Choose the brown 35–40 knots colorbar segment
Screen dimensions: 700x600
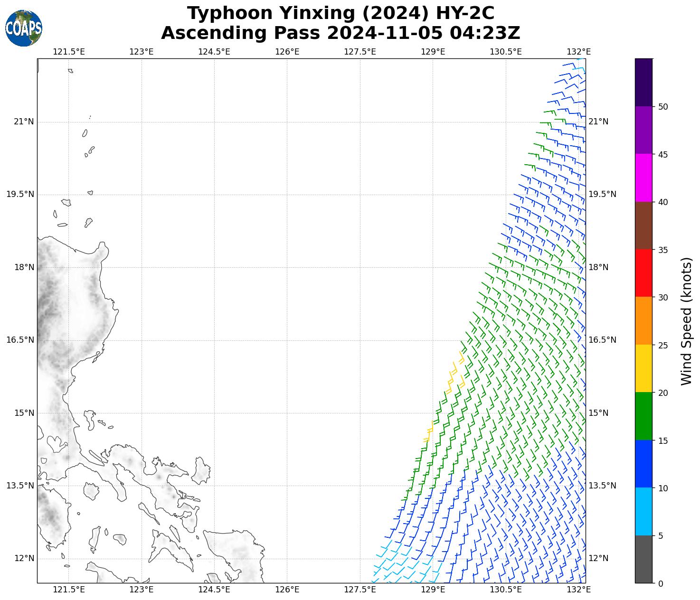643,225
